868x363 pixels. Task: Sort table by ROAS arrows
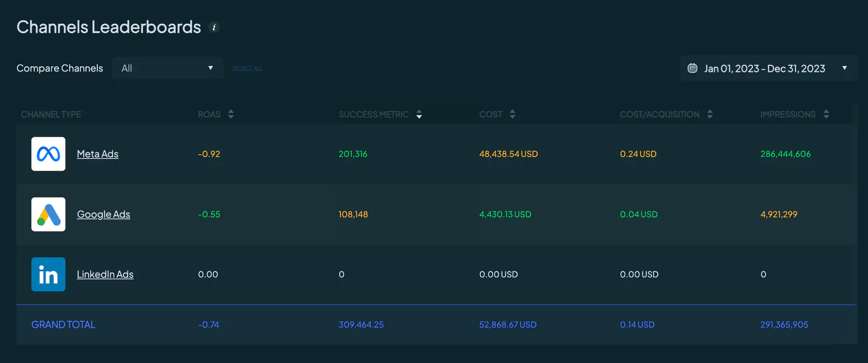pos(231,114)
